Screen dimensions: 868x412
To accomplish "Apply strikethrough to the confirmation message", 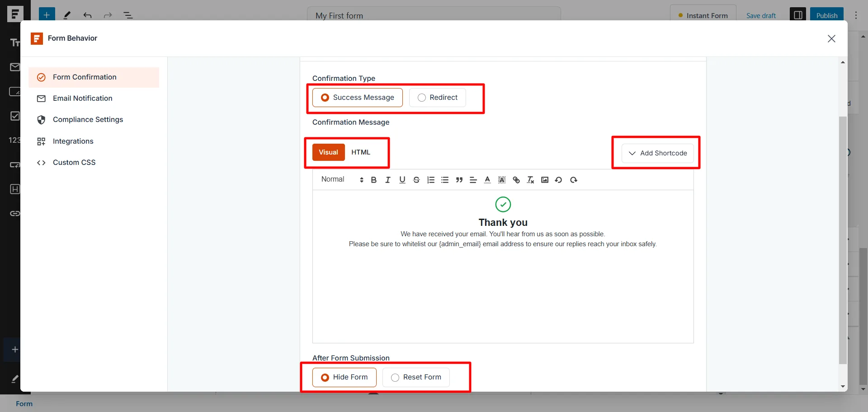I will [416, 180].
